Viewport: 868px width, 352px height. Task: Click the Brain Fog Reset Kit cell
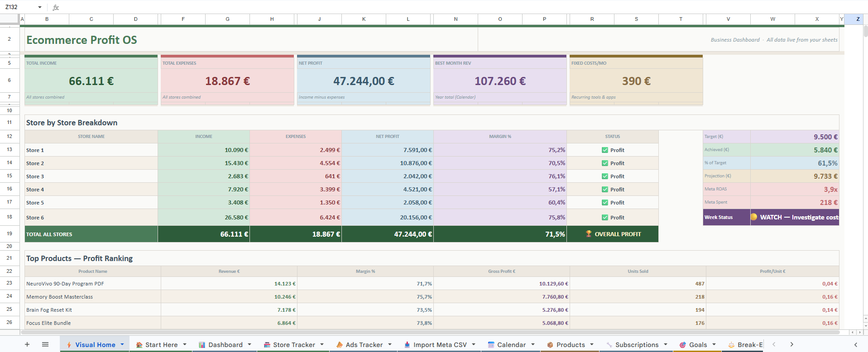click(x=93, y=310)
